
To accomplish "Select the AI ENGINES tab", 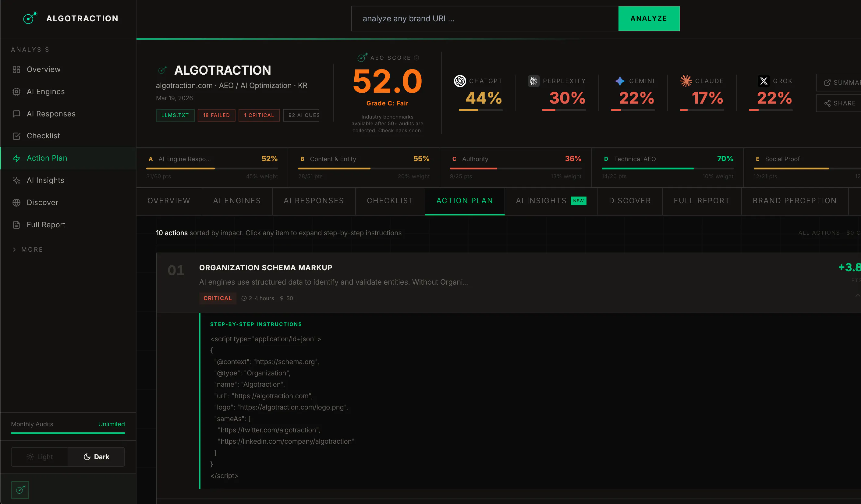I will coord(237,201).
